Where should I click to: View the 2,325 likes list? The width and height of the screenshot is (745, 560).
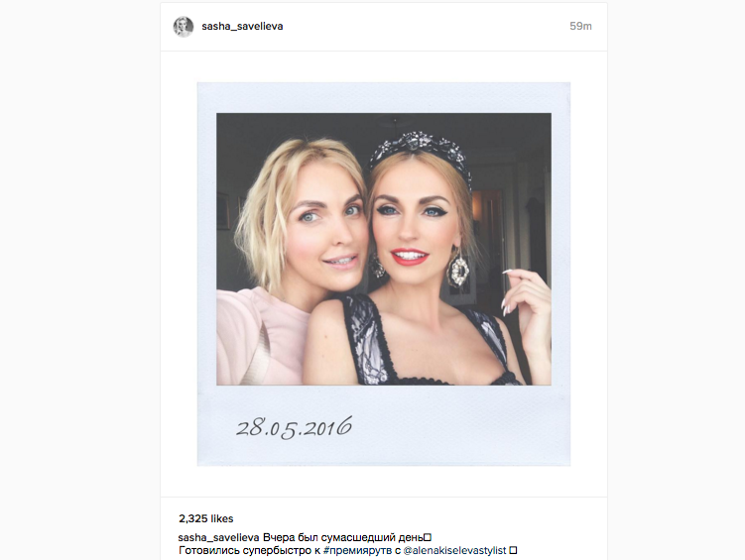tap(206, 518)
